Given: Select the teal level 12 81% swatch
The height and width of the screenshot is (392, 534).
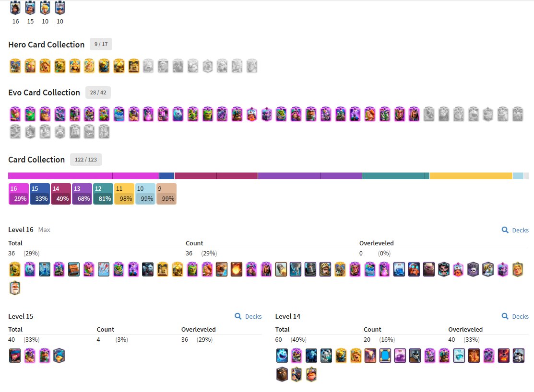Looking at the screenshot, I should click(103, 194).
